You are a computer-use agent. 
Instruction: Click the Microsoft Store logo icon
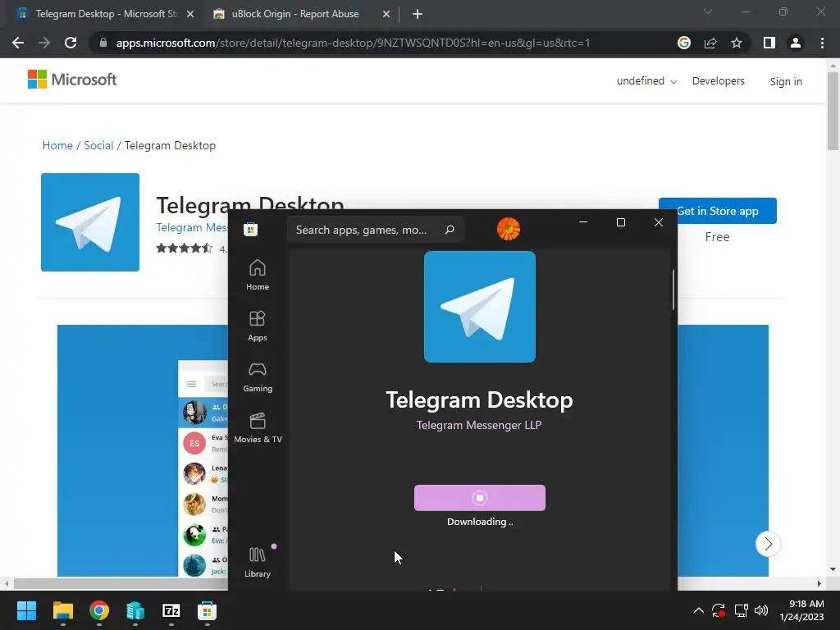tap(250, 230)
